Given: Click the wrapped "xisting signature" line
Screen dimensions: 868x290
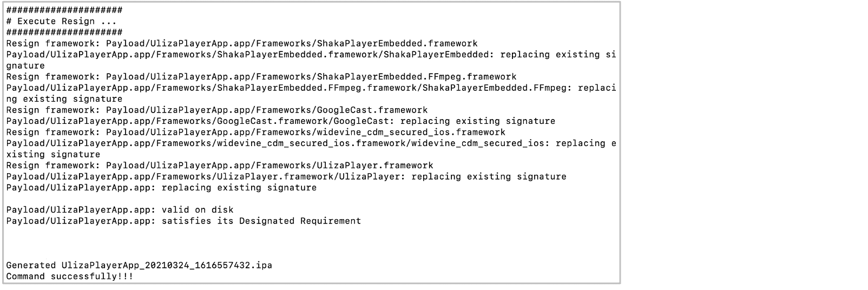Looking at the screenshot, I should (x=53, y=155).
